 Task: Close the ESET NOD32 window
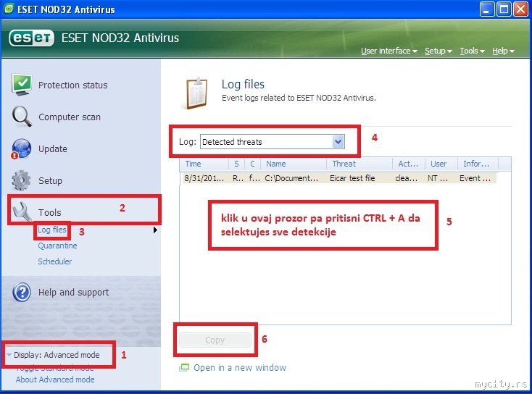[x=520, y=9]
